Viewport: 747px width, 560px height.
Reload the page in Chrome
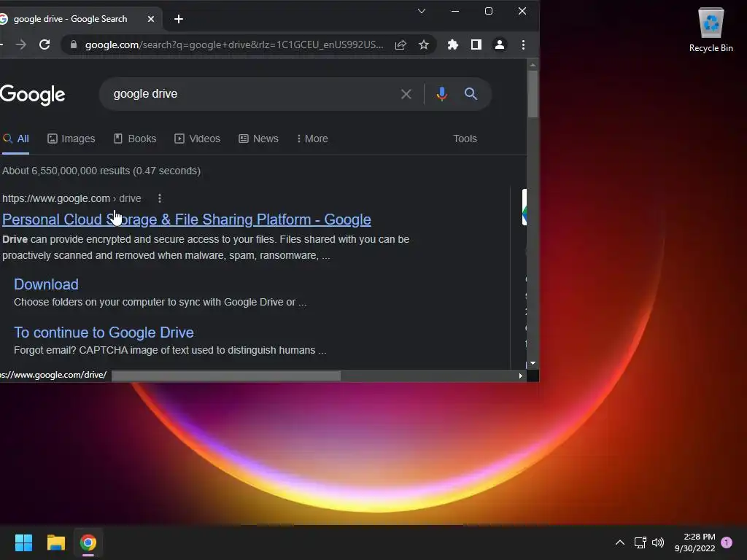[x=44, y=44]
